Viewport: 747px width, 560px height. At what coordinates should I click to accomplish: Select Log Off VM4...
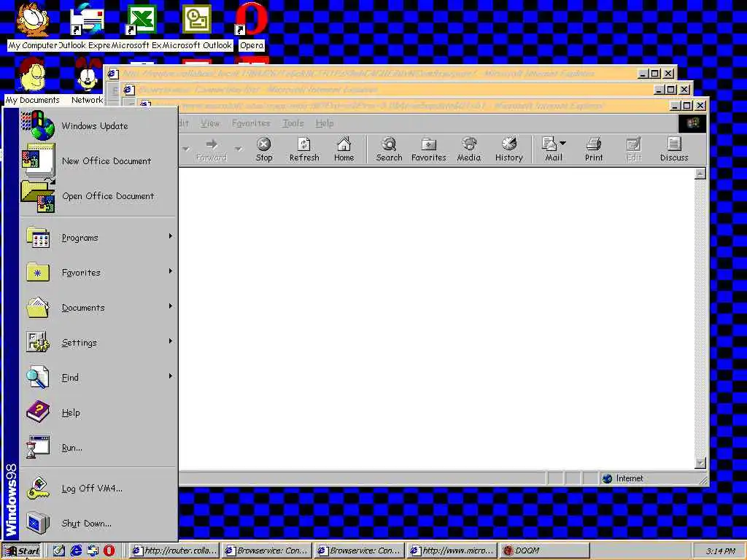[x=98, y=488]
